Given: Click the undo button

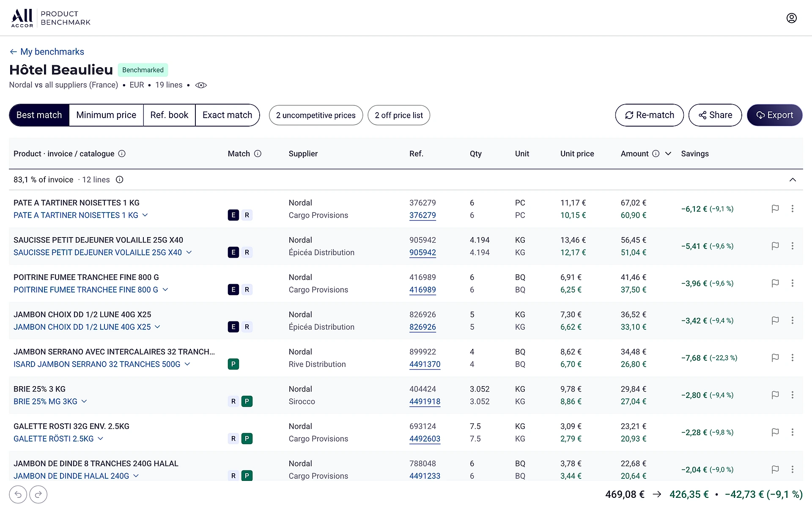Looking at the screenshot, I should pos(18,494).
